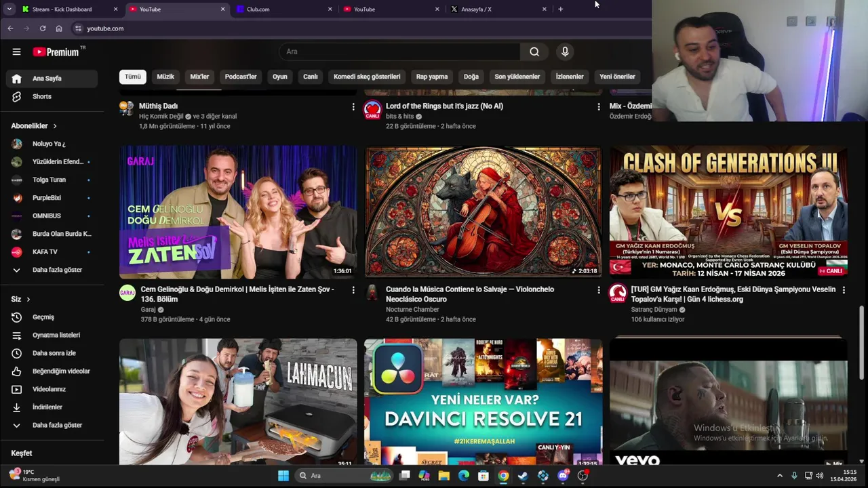Open İndirilenler downloads page
Image resolution: width=868 pixels, height=488 pixels.
pos(52,407)
